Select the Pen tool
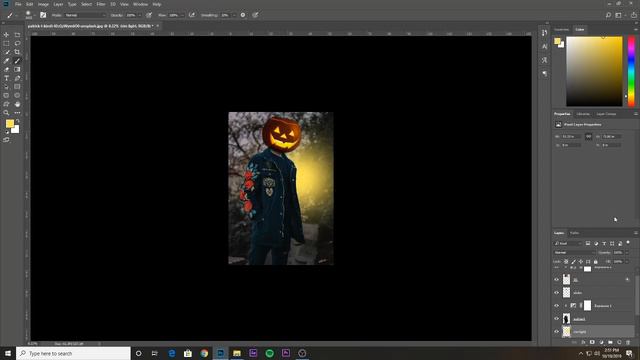640x360 pixels. click(x=17, y=78)
